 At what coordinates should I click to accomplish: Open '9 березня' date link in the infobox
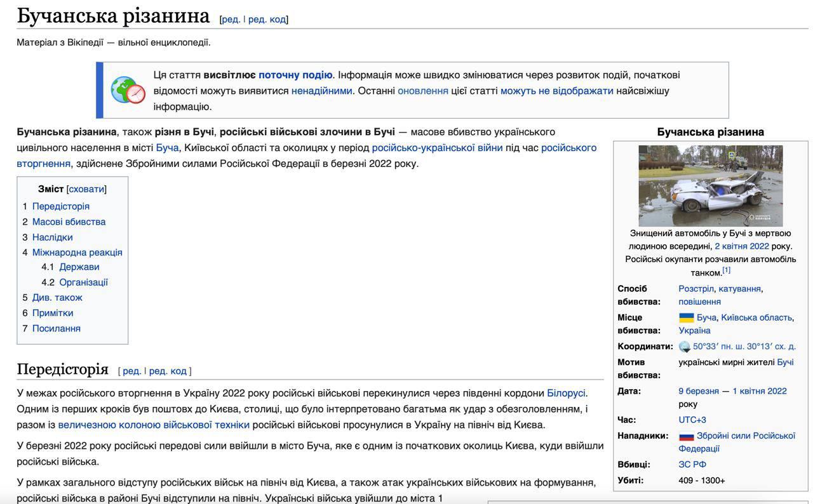(699, 391)
